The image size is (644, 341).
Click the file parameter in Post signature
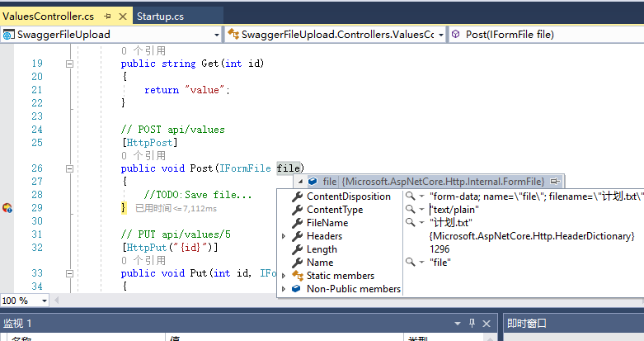point(289,168)
